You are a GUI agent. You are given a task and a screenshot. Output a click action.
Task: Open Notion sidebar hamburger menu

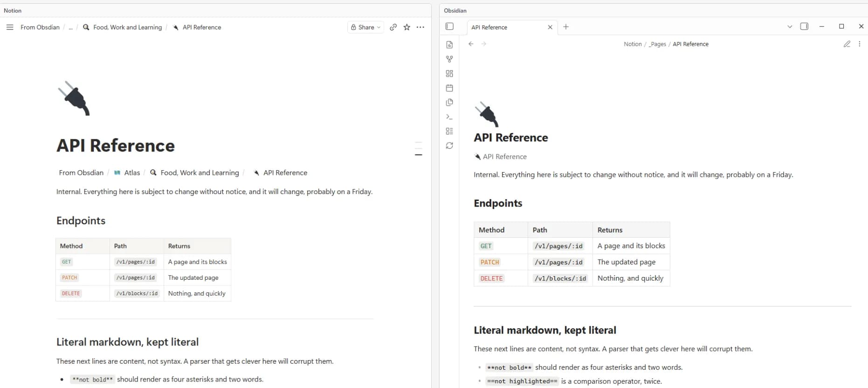pos(10,27)
